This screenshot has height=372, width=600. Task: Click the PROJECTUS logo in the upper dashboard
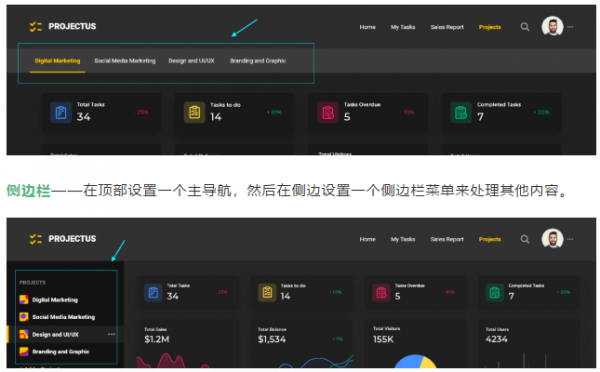tap(63, 26)
